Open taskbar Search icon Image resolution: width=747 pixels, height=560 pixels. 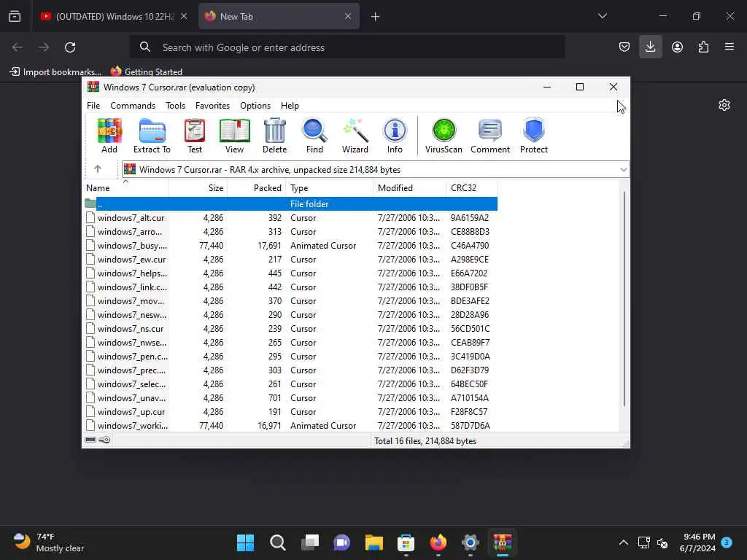tap(278, 542)
